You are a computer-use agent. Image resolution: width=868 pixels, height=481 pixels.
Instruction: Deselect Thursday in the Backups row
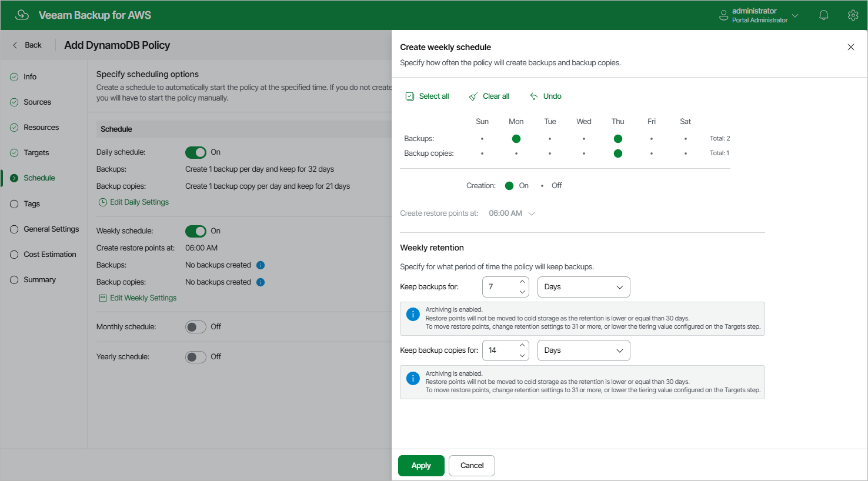coord(618,139)
